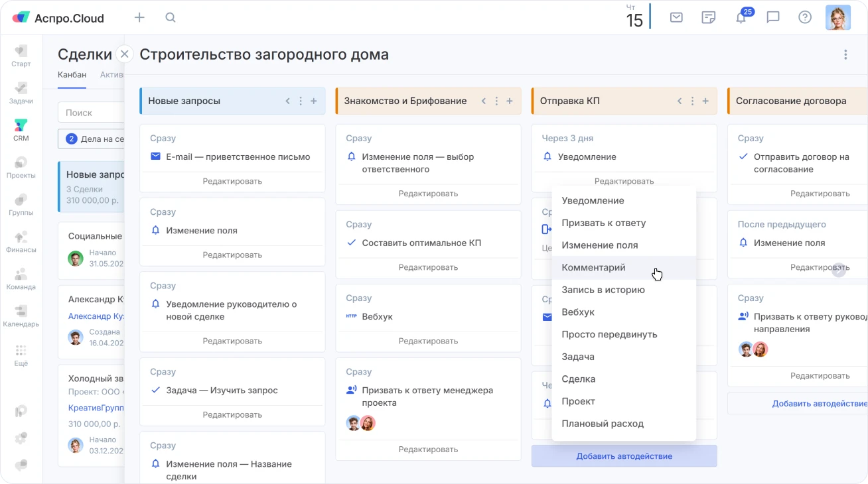
Task: Select Комментарий from the action menu
Action: (593, 268)
